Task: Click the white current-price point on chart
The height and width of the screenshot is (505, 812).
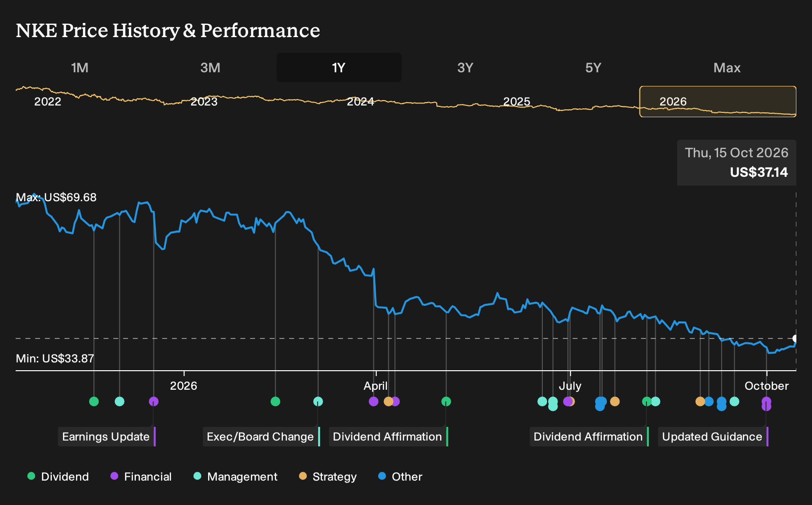Action: (795, 338)
